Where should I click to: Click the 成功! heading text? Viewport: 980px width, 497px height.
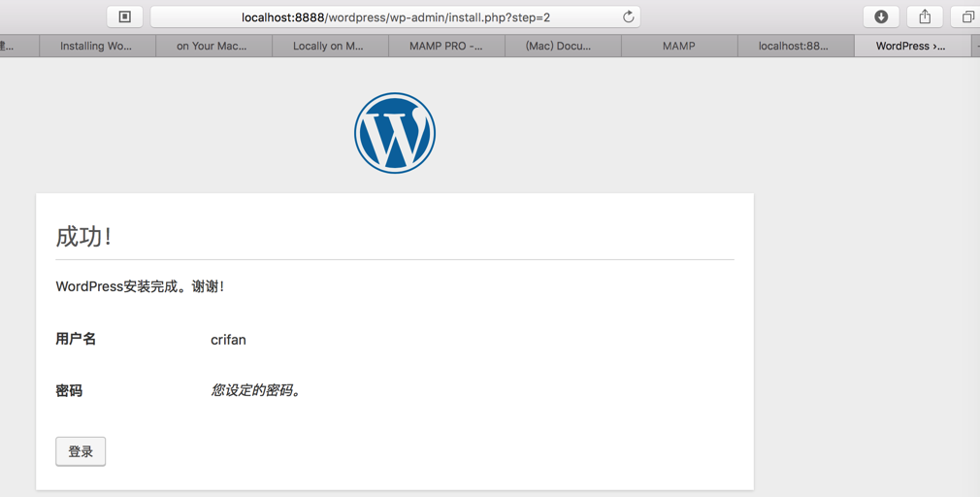83,237
